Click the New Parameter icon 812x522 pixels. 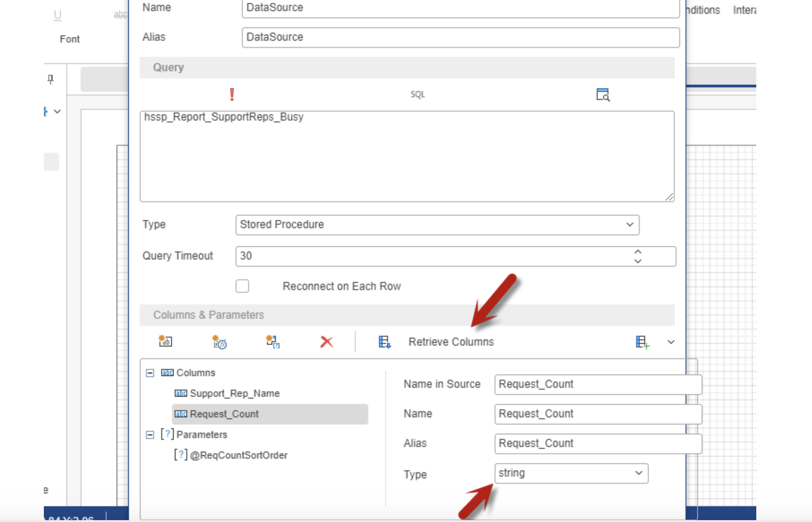pyautogui.click(x=273, y=341)
